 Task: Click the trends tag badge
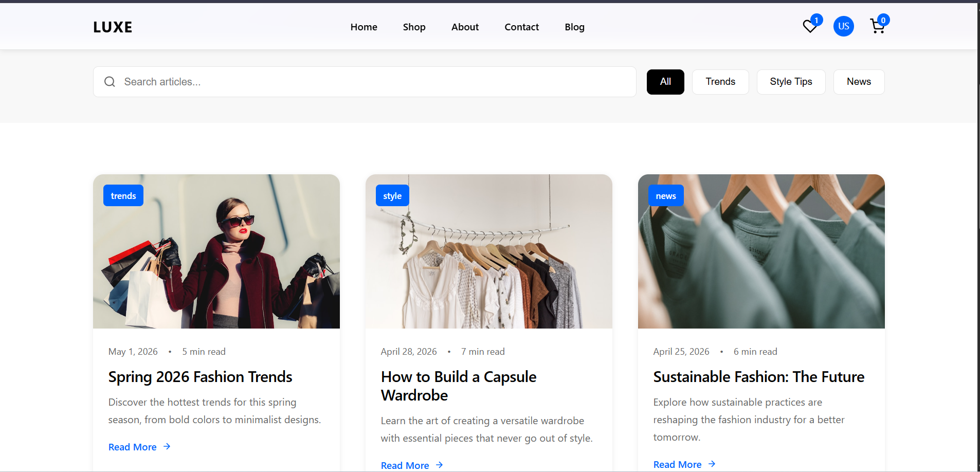click(123, 195)
